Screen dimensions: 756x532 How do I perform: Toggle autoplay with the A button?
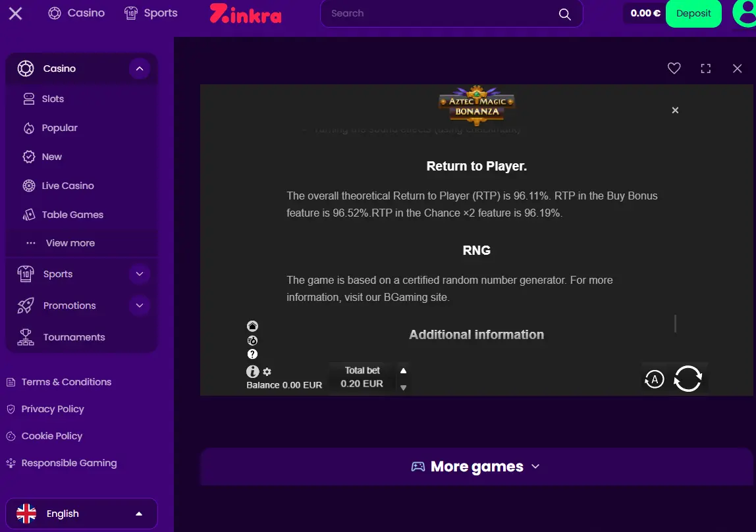655,379
